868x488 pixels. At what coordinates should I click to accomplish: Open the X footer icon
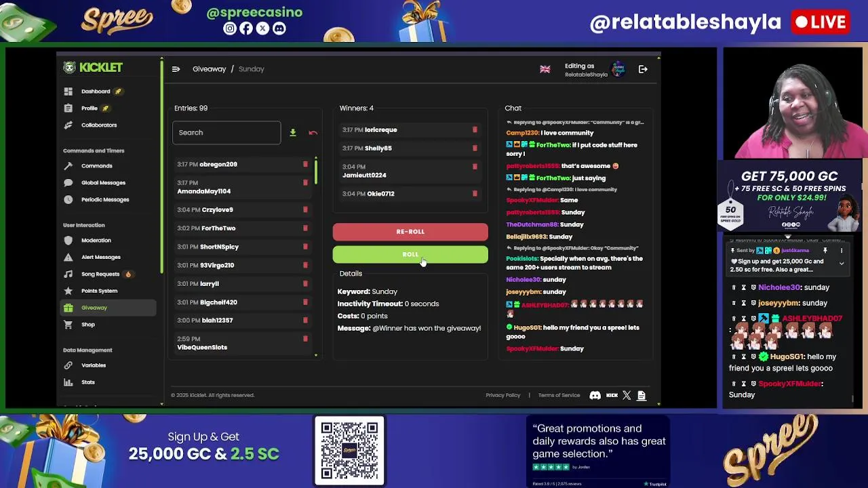click(x=627, y=395)
